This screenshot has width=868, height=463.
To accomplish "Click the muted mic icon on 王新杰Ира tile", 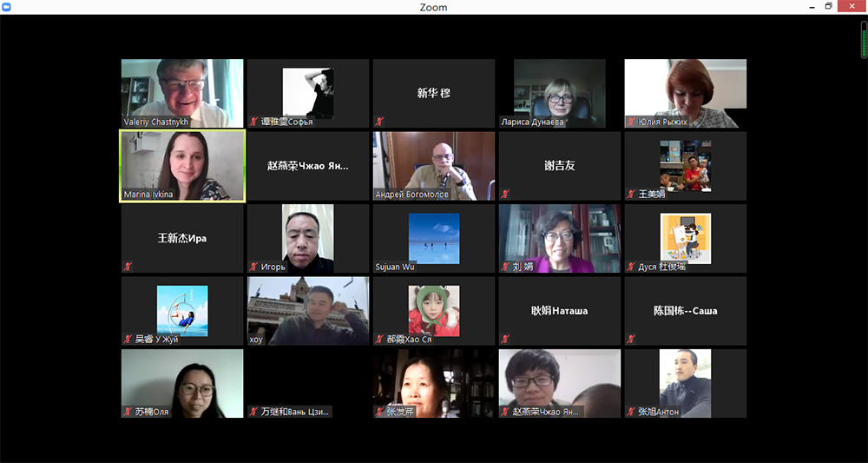I will (128, 267).
